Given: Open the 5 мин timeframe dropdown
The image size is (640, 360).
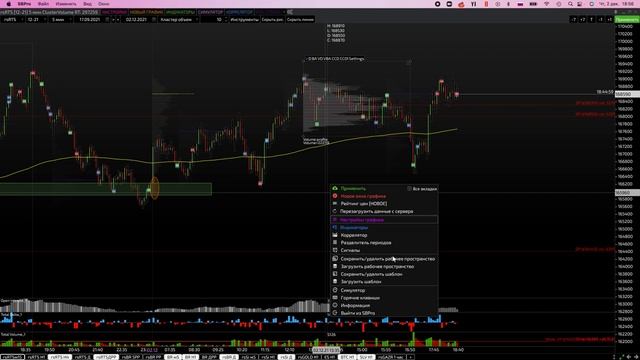Looking at the screenshot, I should [60, 20].
